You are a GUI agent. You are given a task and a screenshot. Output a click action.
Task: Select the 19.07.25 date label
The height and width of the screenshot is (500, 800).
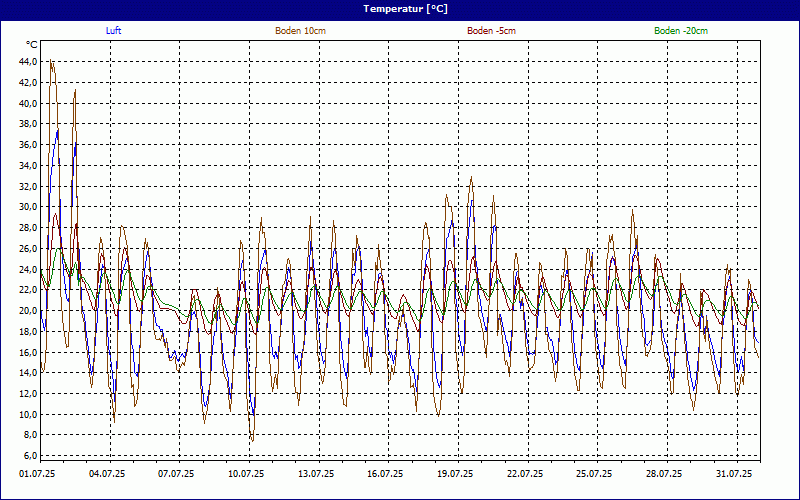[x=455, y=474]
